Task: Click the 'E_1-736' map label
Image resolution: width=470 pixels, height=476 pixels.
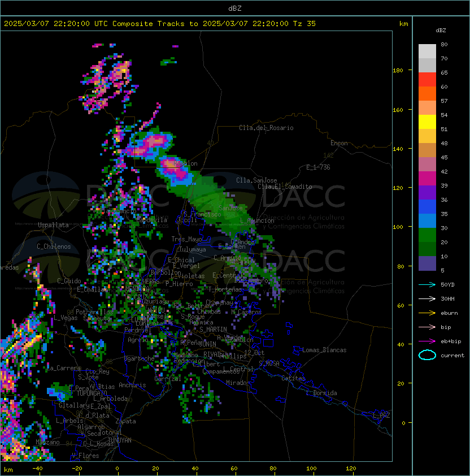Action: coord(318,167)
